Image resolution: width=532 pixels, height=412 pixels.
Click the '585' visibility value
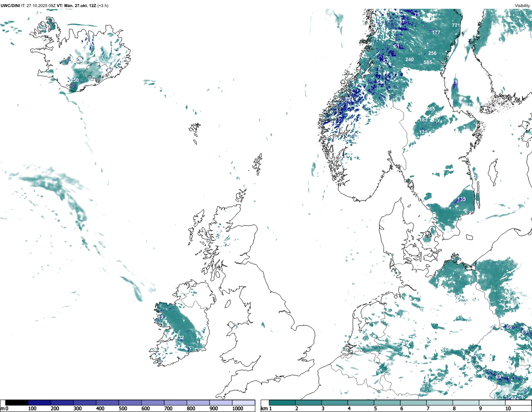[428, 62]
